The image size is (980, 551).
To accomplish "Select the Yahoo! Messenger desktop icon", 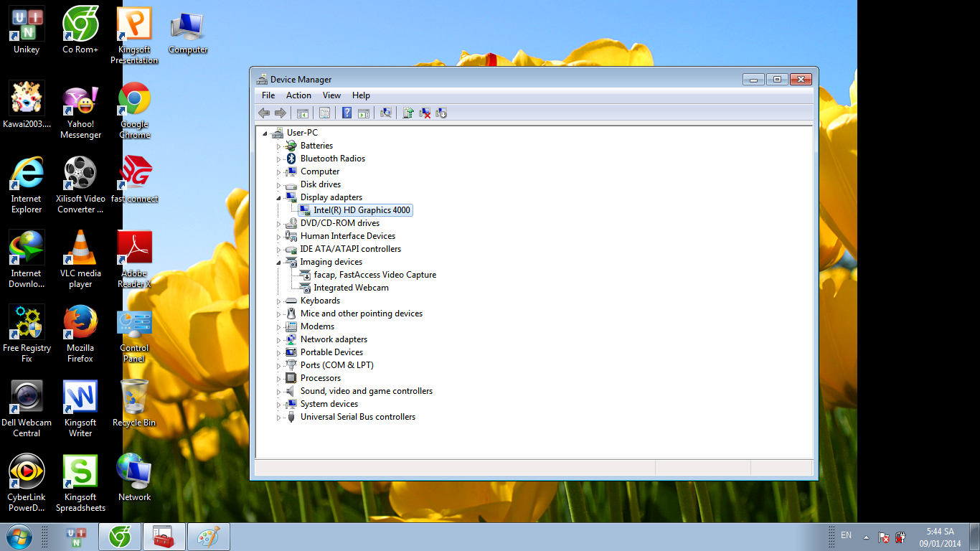I will [80, 111].
